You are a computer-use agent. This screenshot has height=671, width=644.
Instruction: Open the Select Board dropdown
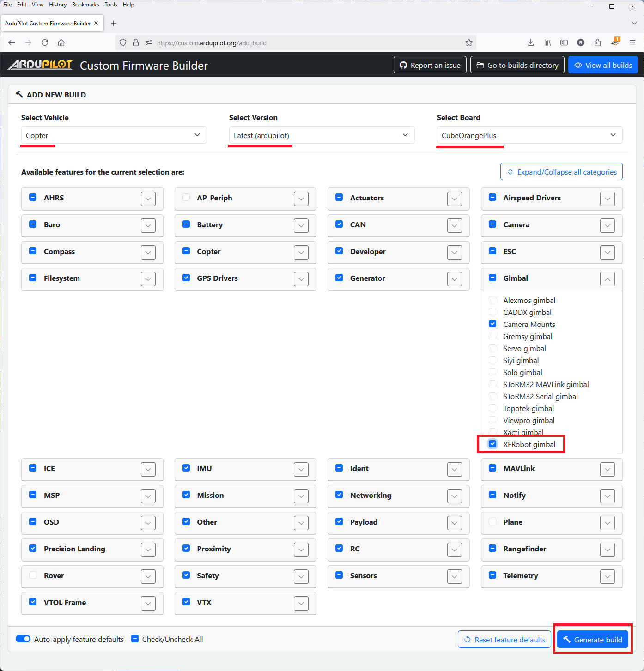click(529, 135)
